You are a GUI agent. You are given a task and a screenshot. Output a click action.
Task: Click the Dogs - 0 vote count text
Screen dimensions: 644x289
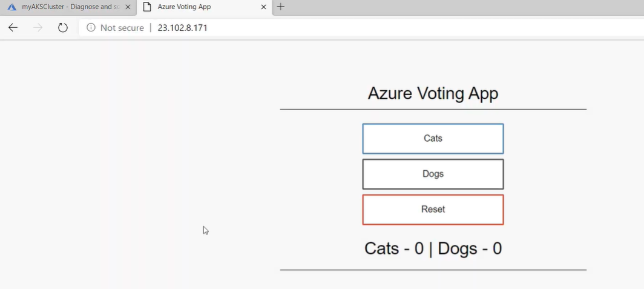coord(470,248)
